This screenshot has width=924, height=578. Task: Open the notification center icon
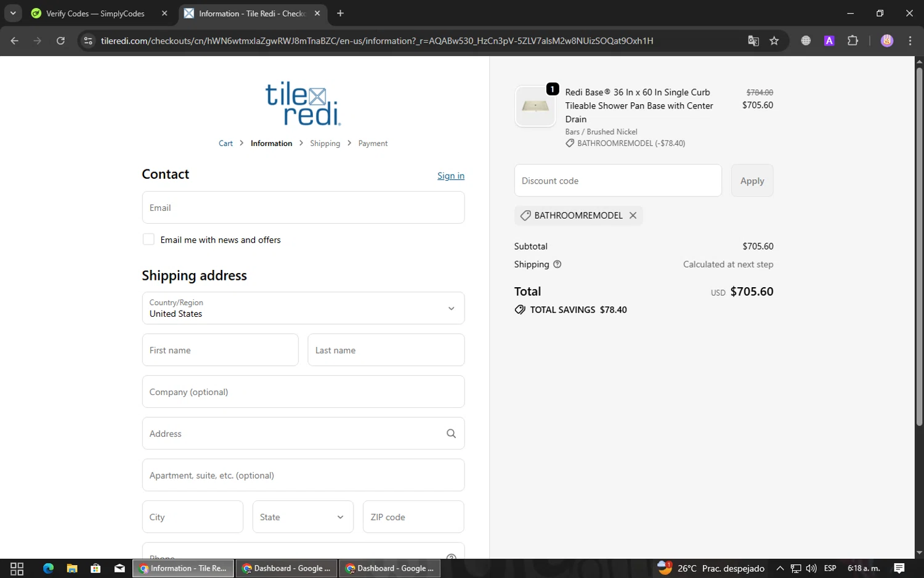click(x=899, y=568)
